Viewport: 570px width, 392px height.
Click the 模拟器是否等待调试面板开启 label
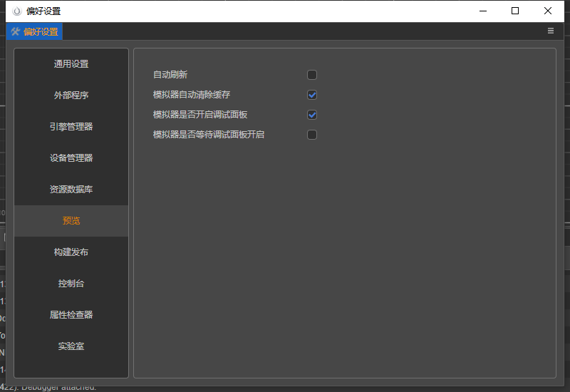tap(209, 135)
